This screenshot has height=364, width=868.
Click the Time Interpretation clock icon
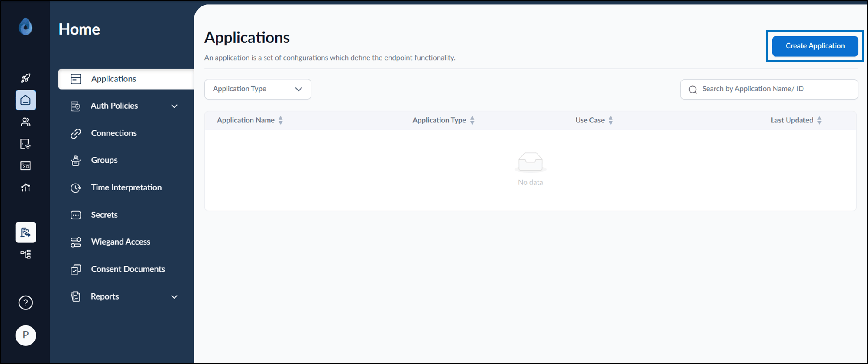(76, 188)
